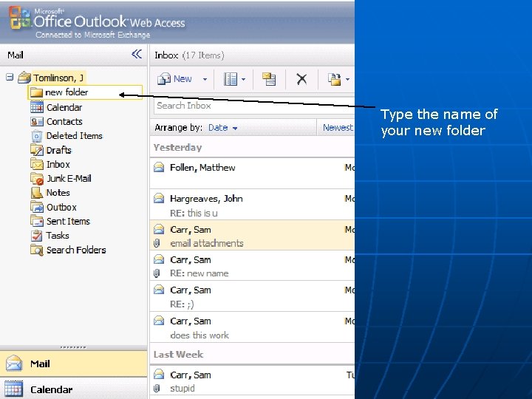Click the Sent Items folder icon
The image size is (532, 399).
tap(37, 221)
